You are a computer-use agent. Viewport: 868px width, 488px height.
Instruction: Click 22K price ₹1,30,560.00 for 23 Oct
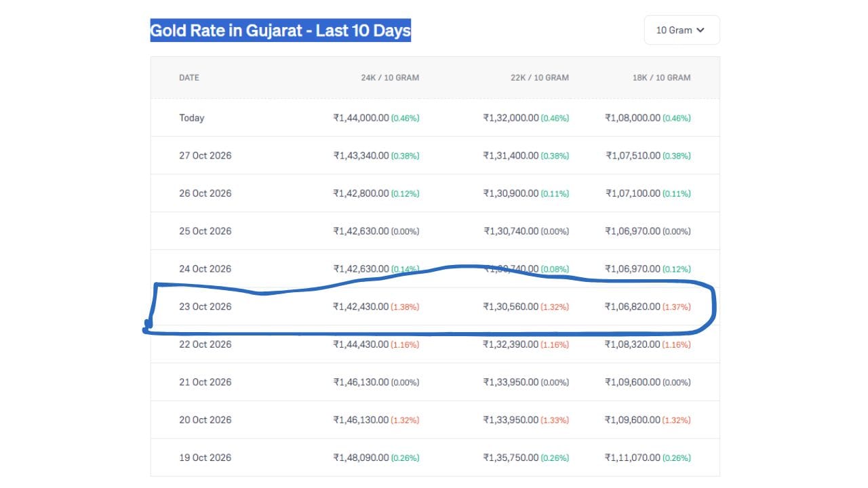coord(511,306)
